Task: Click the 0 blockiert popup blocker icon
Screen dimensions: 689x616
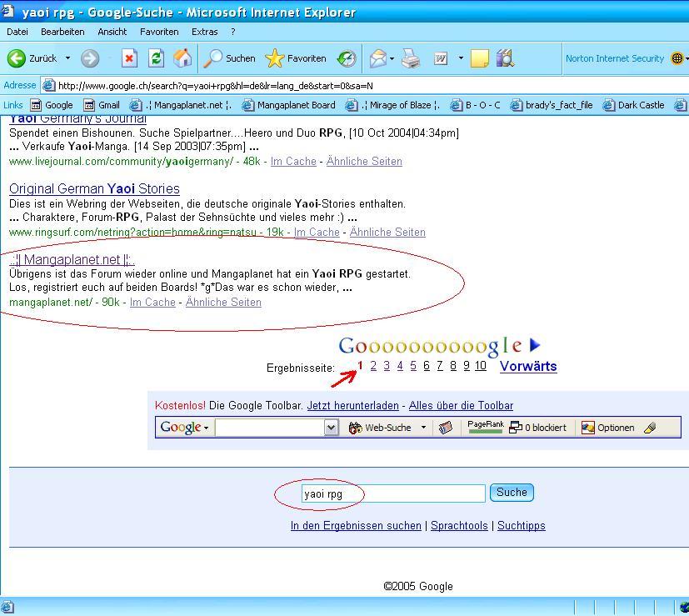Action: (x=516, y=428)
